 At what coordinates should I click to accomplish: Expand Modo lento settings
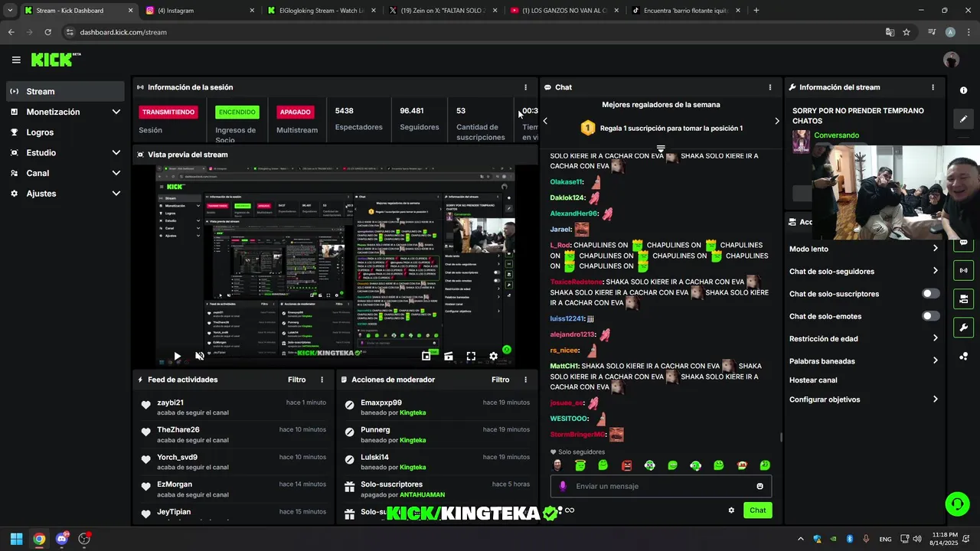pyautogui.click(x=864, y=249)
